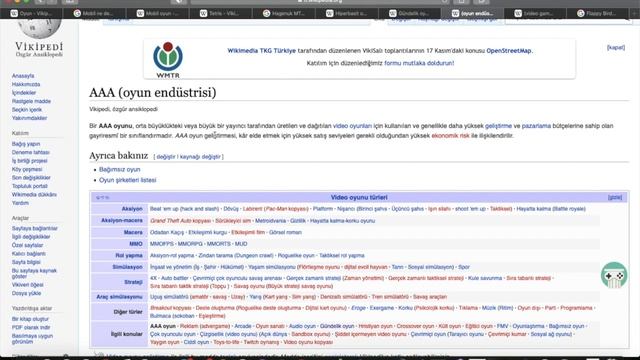Screen dimensions: 640x360
Task: Open Yakınımdakiler sidebar link
Action: coord(29,118)
